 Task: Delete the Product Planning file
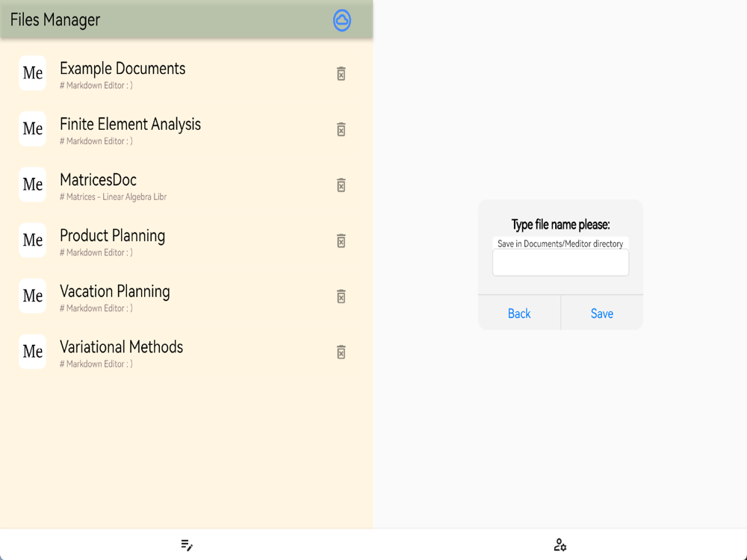coord(341,241)
